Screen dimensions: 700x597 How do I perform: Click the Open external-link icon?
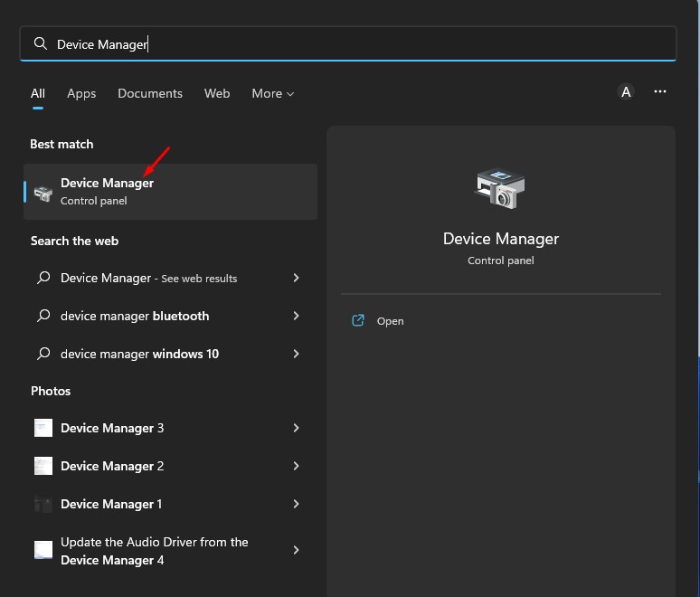(x=358, y=320)
